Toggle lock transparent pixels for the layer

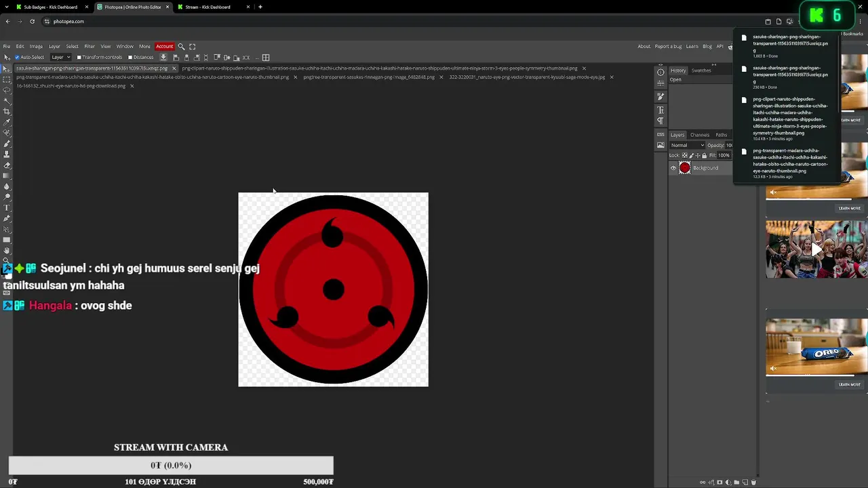[684, 155]
